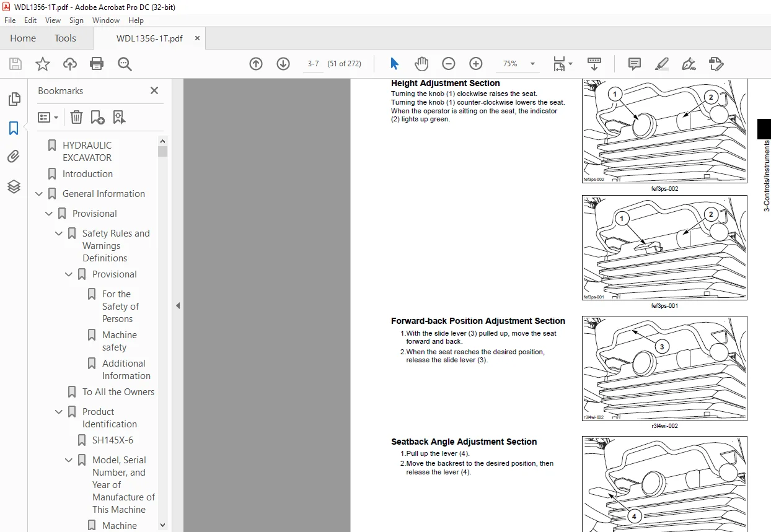
Task: Close the Bookmarks panel
Action: click(x=154, y=90)
